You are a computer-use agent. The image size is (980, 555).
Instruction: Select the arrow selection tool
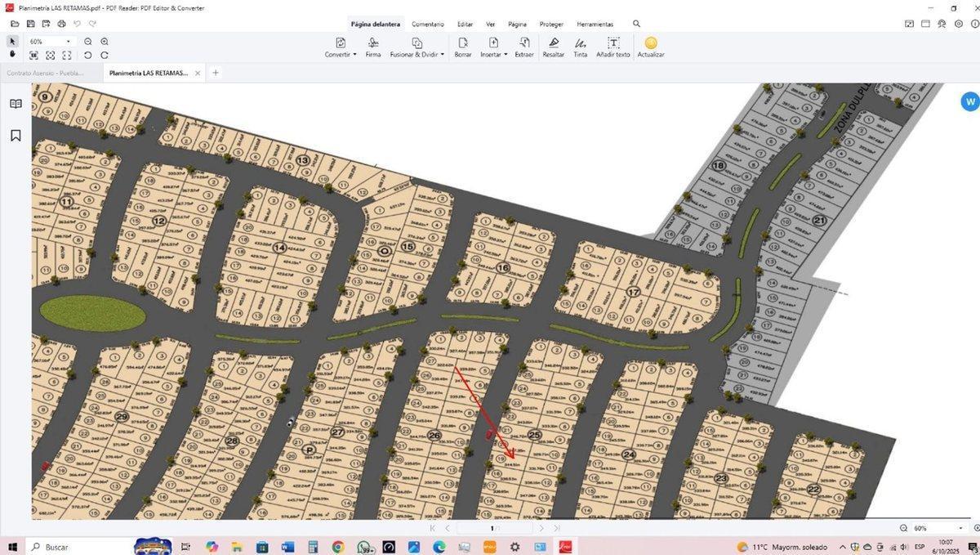[12, 41]
